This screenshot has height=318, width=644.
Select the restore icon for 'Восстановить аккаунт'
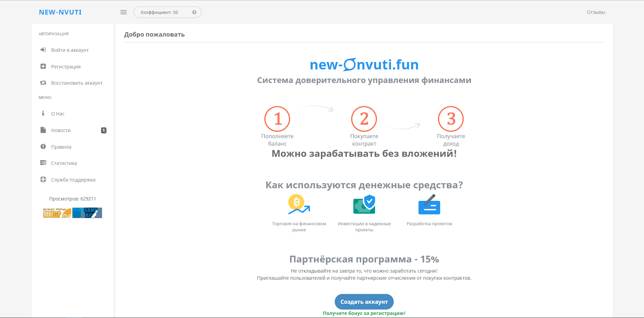43,83
